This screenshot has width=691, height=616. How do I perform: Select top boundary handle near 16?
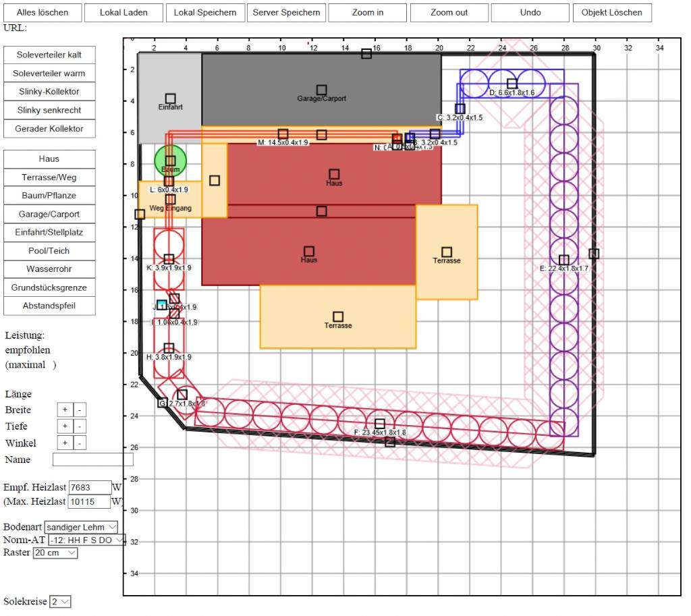[x=366, y=54]
